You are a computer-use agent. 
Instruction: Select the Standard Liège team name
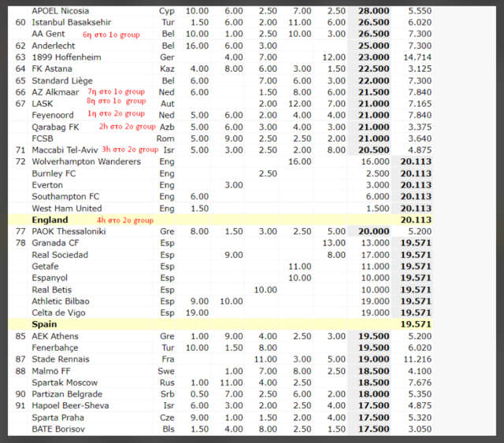[x=62, y=80]
